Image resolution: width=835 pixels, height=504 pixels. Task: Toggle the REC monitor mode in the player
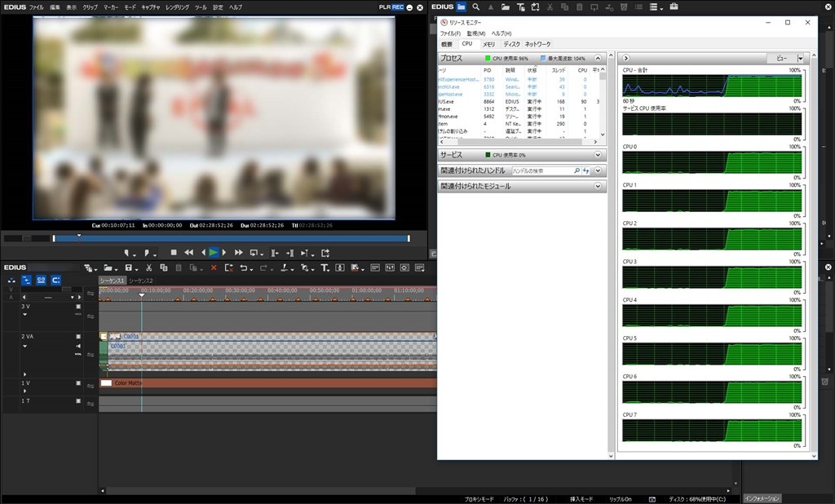pos(397,7)
